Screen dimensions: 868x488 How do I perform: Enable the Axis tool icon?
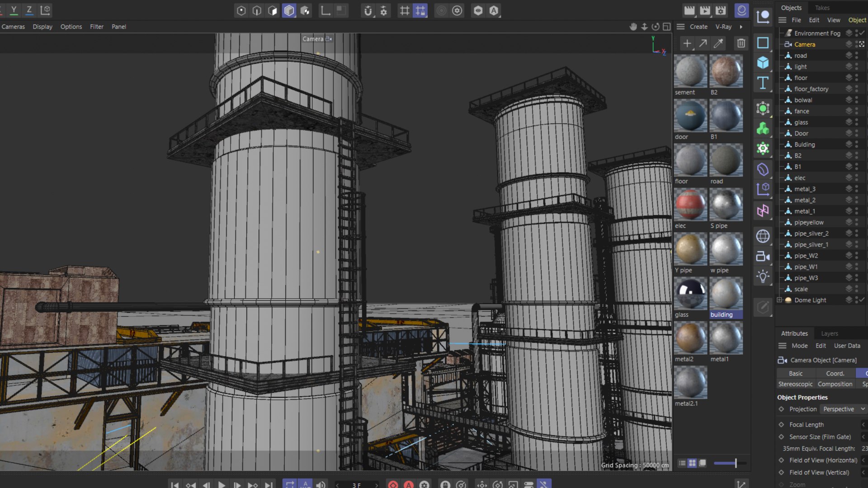tap(325, 10)
